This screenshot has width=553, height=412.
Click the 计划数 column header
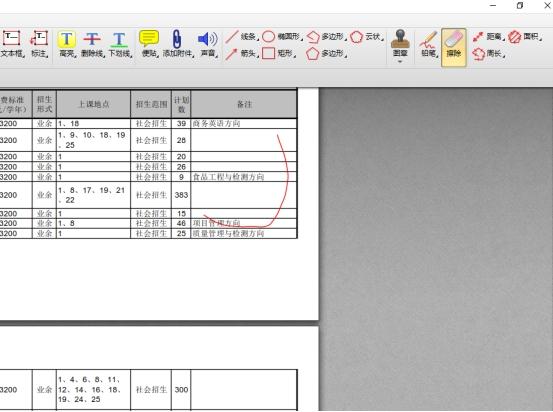pos(181,104)
